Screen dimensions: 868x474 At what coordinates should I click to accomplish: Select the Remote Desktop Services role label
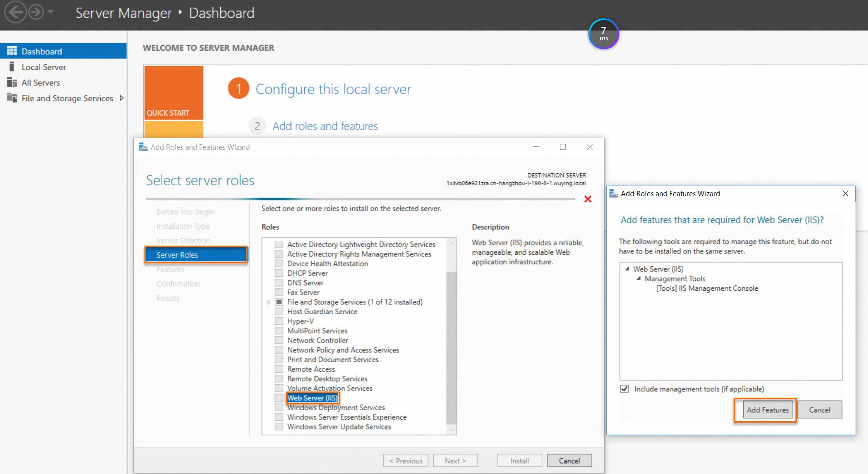(x=327, y=379)
